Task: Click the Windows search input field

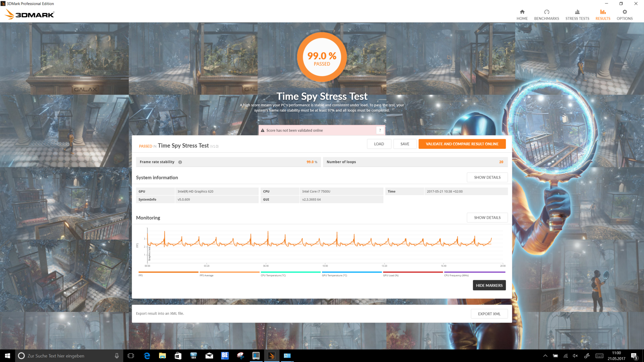Action: (x=67, y=356)
